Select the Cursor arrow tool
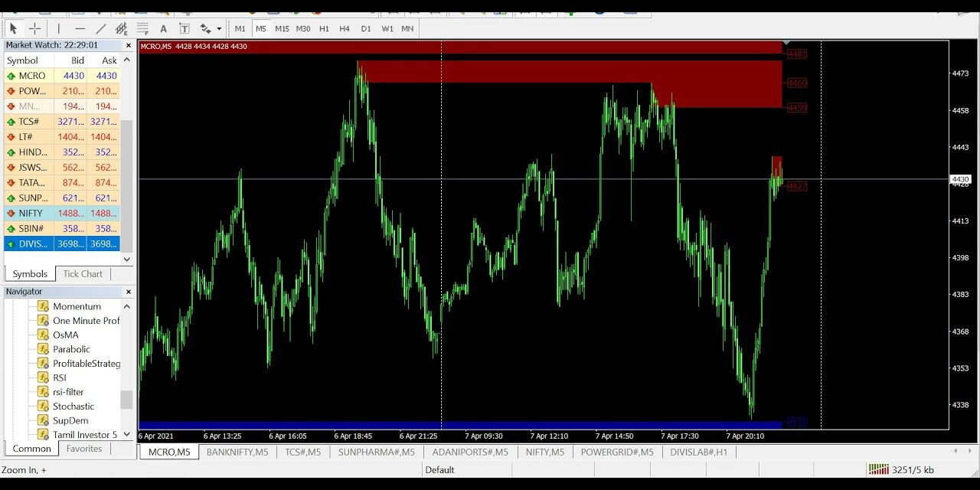Image resolution: width=980 pixels, height=490 pixels. click(x=13, y=29)
